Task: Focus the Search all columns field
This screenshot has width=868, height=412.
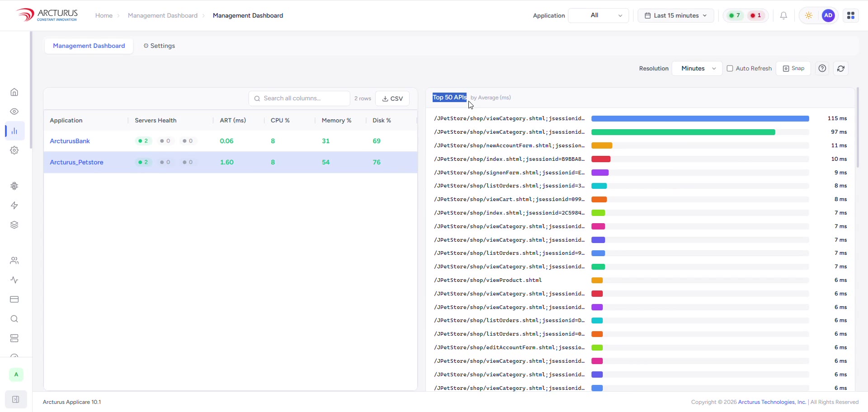Action: coord(299,98)
